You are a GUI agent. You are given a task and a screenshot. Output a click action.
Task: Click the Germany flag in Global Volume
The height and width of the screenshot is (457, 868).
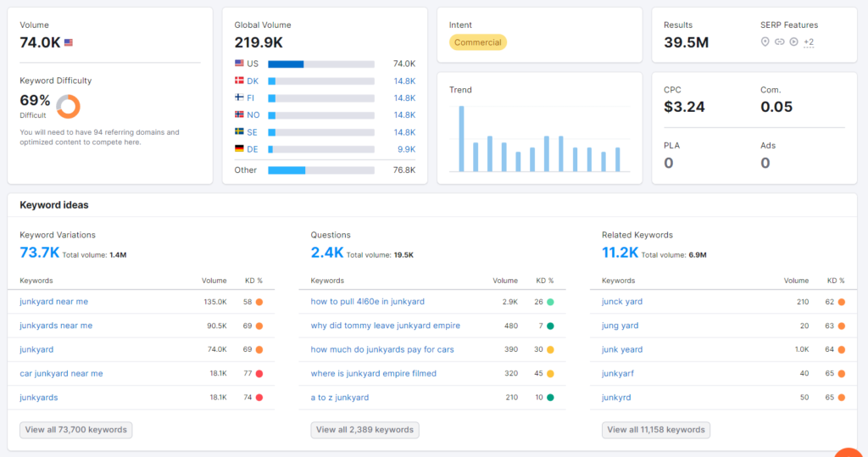pos(239,149)
